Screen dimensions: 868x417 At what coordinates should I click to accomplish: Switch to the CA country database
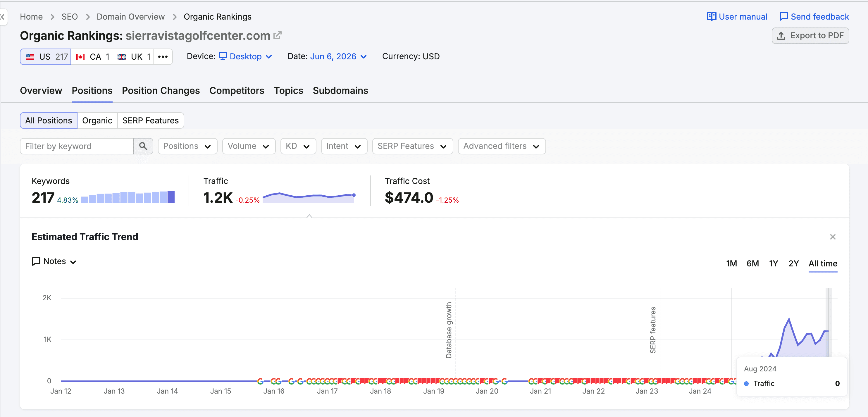tap(91, 57)
